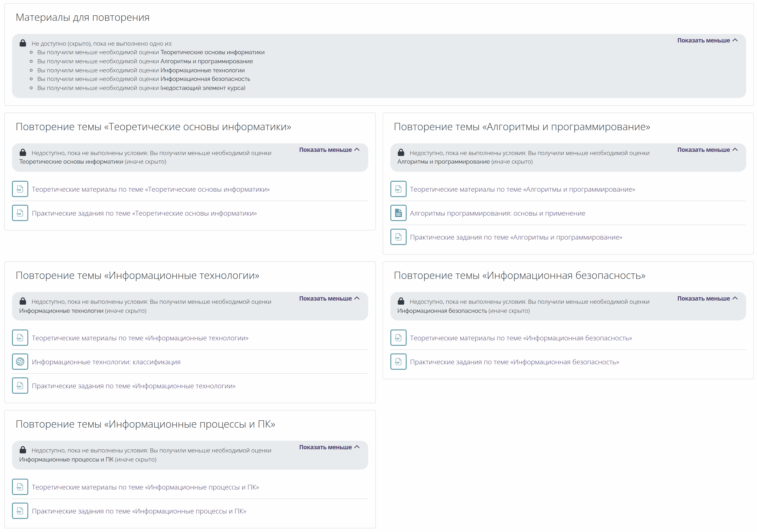This screenshot has height=532, width=757.
Task: Collapse restrictions via «Показать меньше» in «Материалы для повторения»
Action: tap(707, 40)
